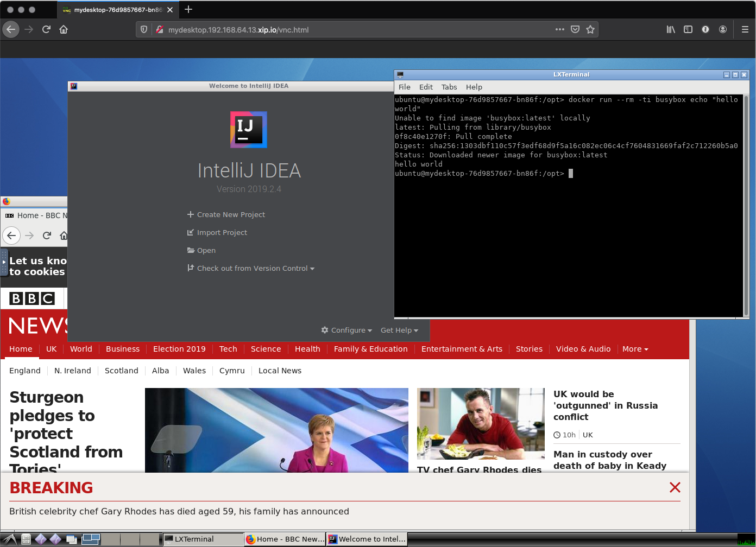Open Video & Audio section
This screenshot has width=756, height=547.
pos(583,349)
